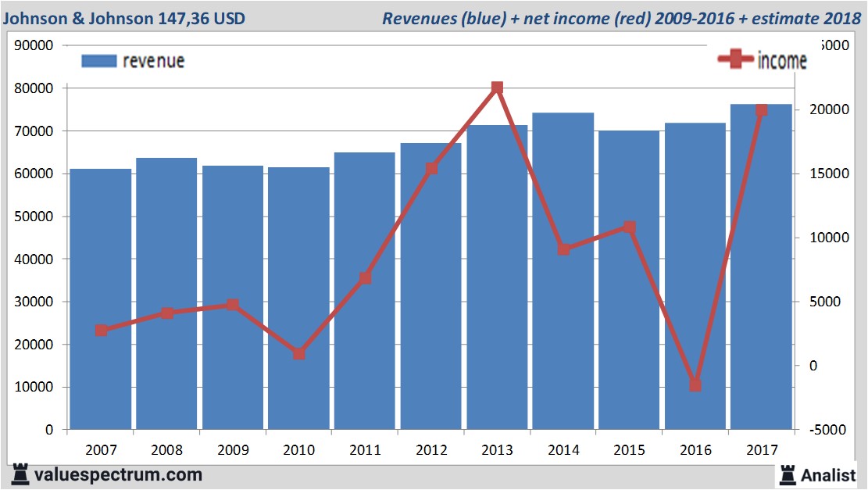Viewport: 868px width, 490px height.
Task: Click the 2015 income data point
Action: (630, 227)
